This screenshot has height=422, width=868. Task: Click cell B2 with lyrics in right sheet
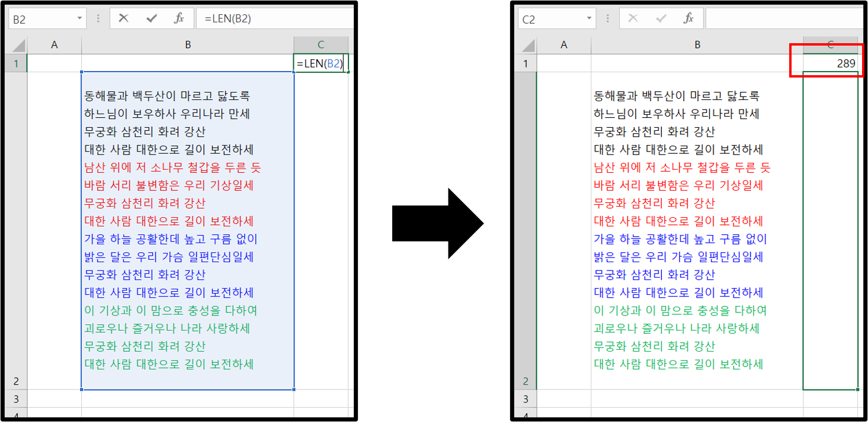(697, 231)
